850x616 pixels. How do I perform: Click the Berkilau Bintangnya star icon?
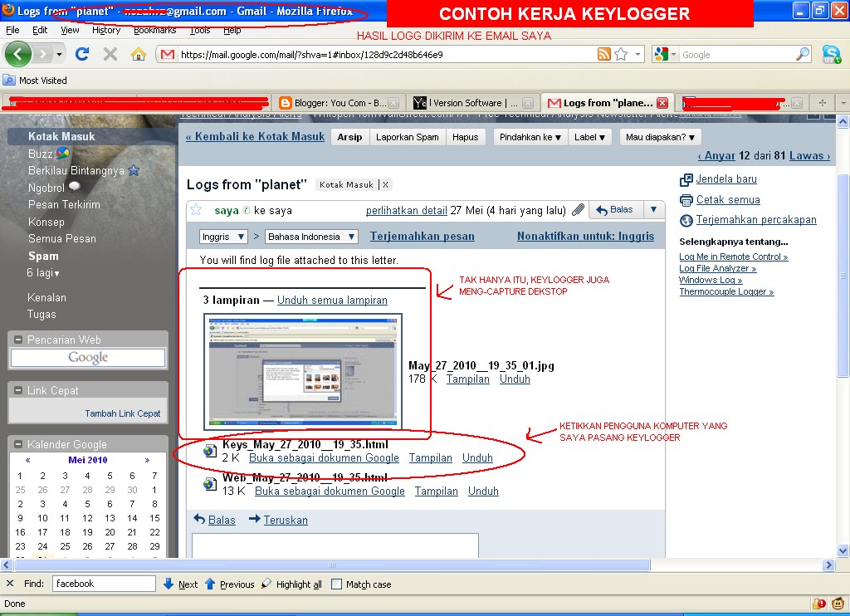134,170
